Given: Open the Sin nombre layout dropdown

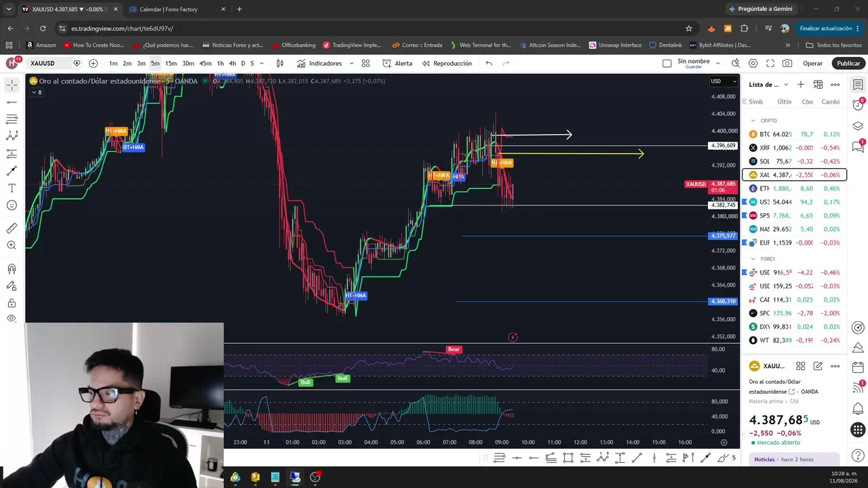Looking at the screenshot, I should [x=719, y=63].
